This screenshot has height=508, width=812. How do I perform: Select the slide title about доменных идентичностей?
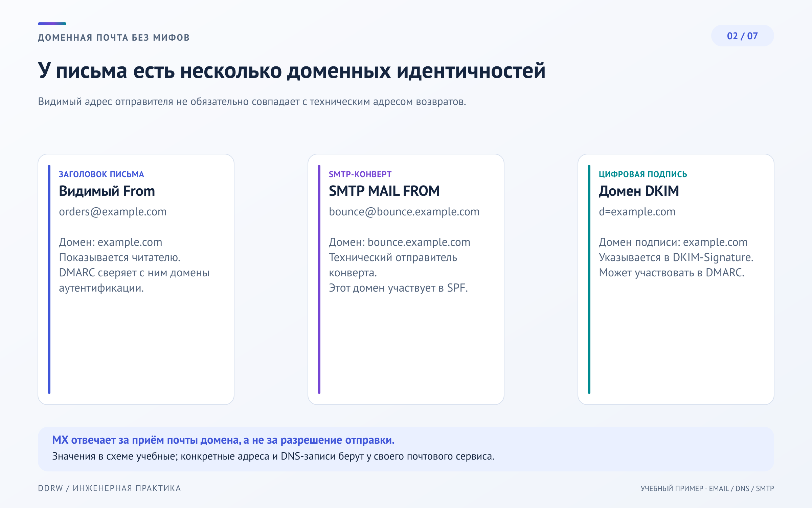point(292,71)
